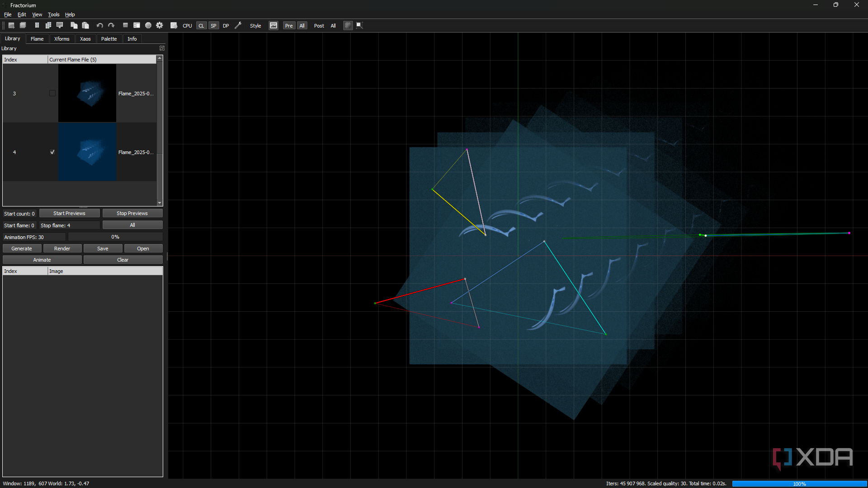Click the reset scale icon in toolbar
This screenshot has width=868, height=488.
(x=359, y=26)
